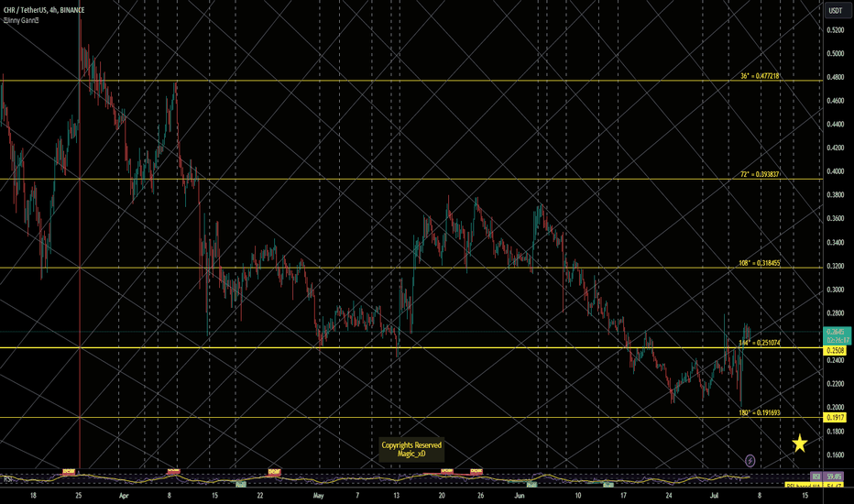Click the 0.5000 price axis label
The width and height of the screenshot is (854, 504).
(835, 53)
